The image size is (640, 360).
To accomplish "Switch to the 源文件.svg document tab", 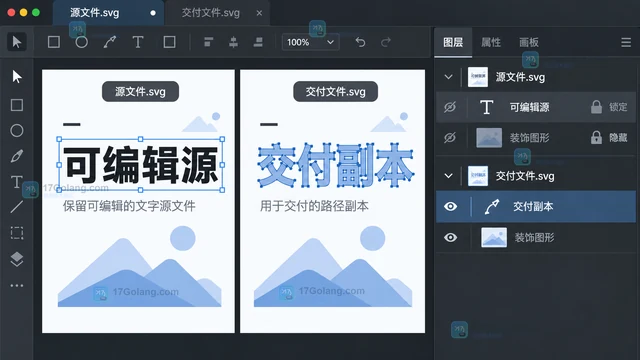I will coord(108,13).
